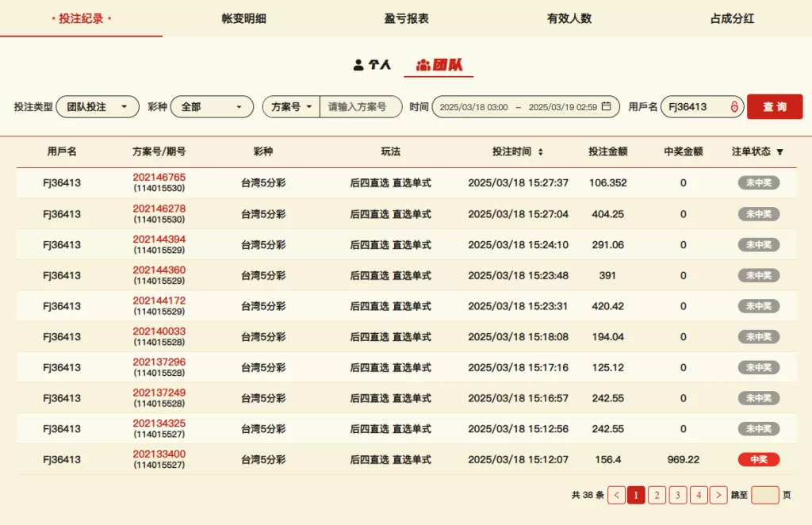
Task: Switch to 个人 view with person icon
Action: tap(359, 65)
